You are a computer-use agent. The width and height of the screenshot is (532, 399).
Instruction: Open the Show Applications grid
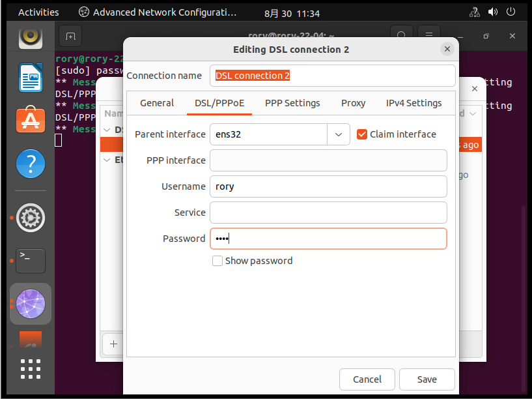[31, 369]
